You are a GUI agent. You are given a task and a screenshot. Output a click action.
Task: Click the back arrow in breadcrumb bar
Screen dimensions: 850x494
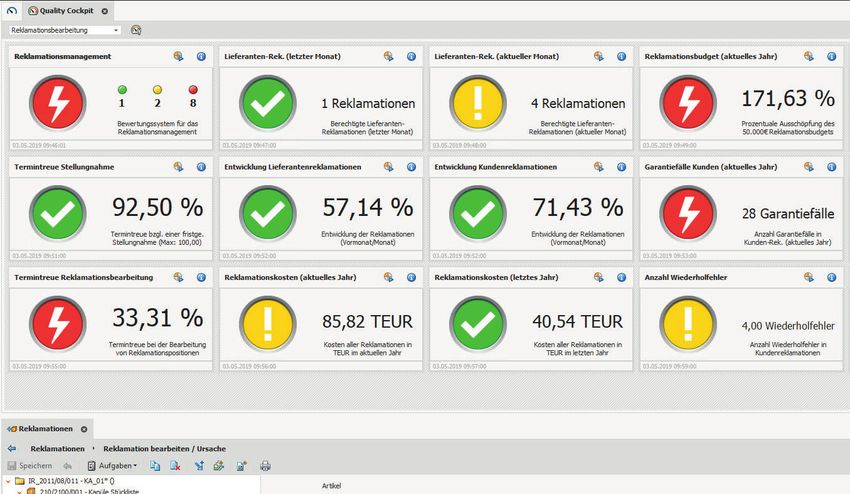pyautogui.click(x=12, y=449)
